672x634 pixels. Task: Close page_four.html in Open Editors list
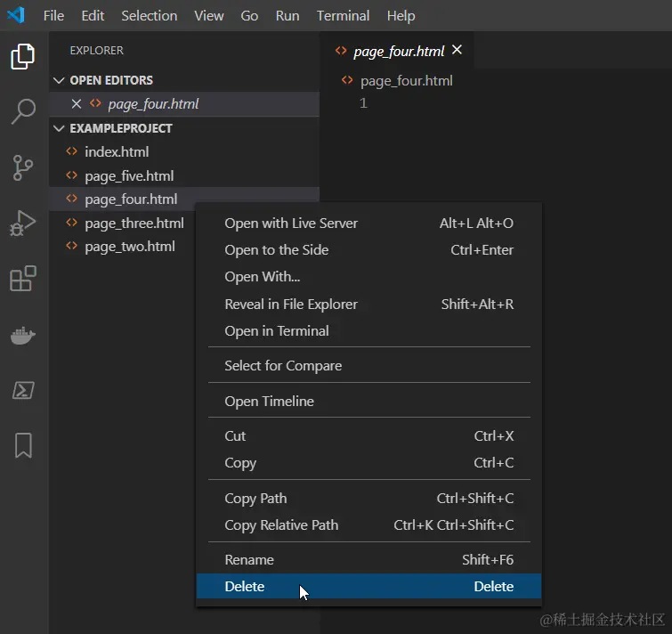pos(77,104)
